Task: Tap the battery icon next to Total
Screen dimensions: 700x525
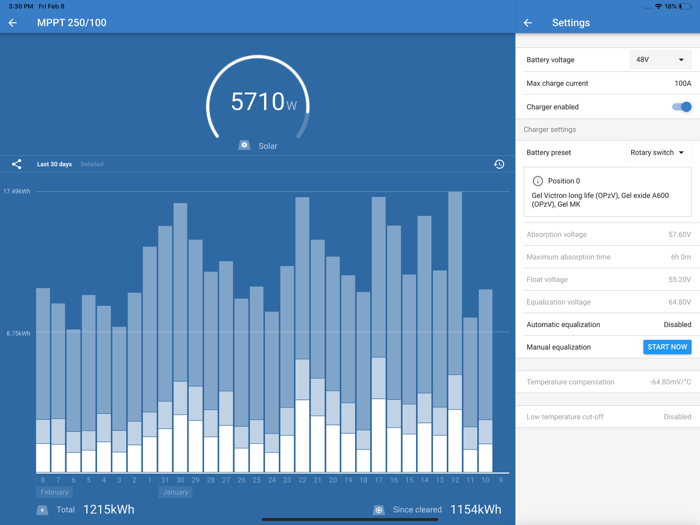Action: (x=42, y=510)
